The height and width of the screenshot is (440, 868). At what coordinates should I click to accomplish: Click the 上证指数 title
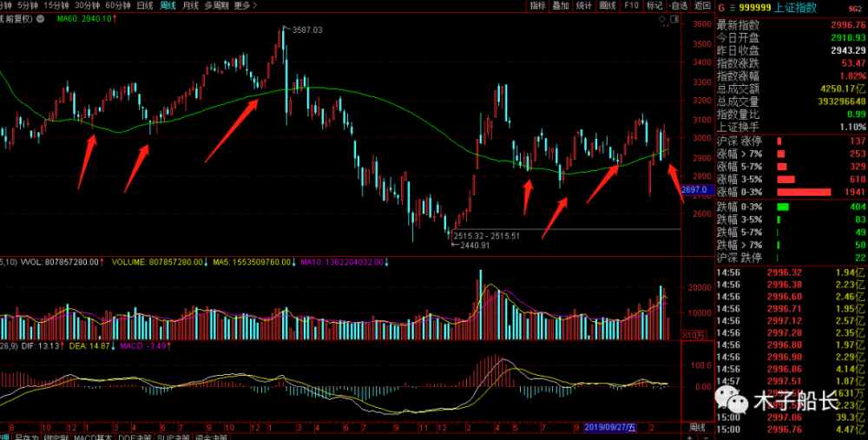pyautogui.click(x=796, y=9)
